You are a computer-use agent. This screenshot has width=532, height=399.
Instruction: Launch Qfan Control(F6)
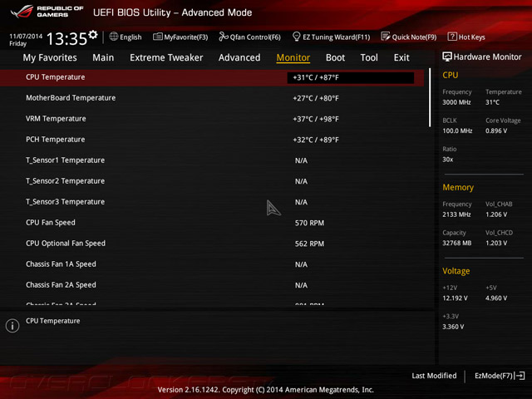(x=255, y=37)
